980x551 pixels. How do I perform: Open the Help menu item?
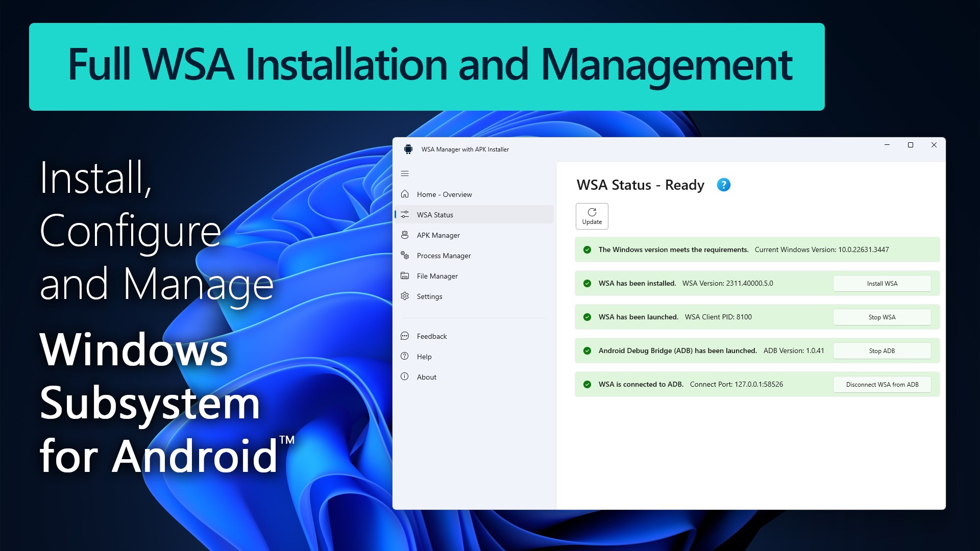click(424, 357)
